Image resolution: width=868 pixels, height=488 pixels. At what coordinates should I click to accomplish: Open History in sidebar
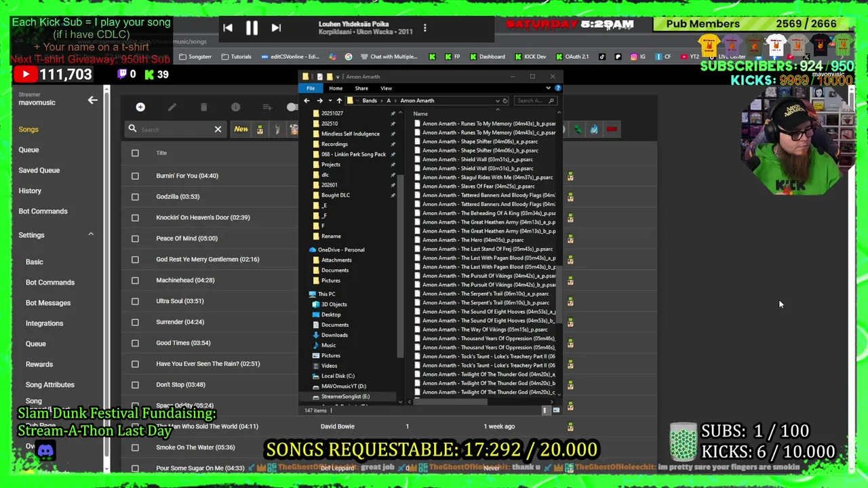30,191
